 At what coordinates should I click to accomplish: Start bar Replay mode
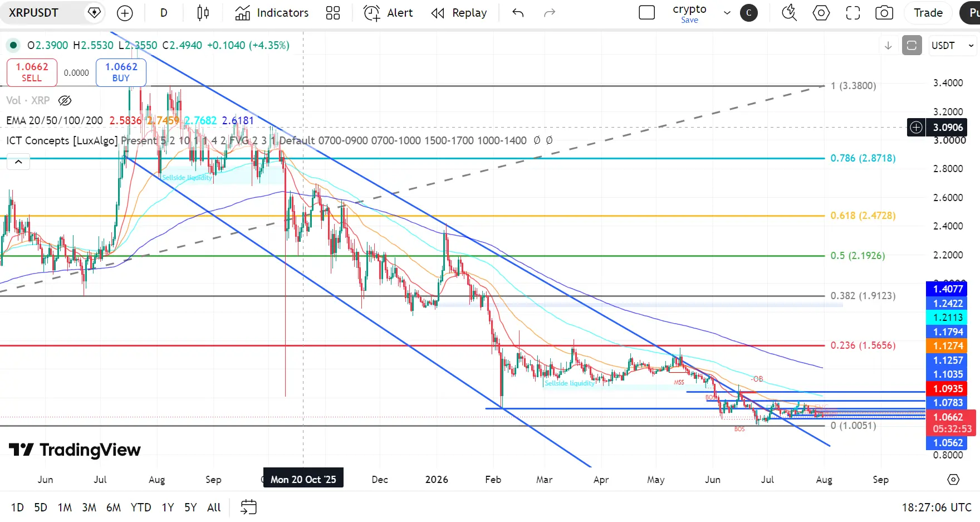coord(459,13)
